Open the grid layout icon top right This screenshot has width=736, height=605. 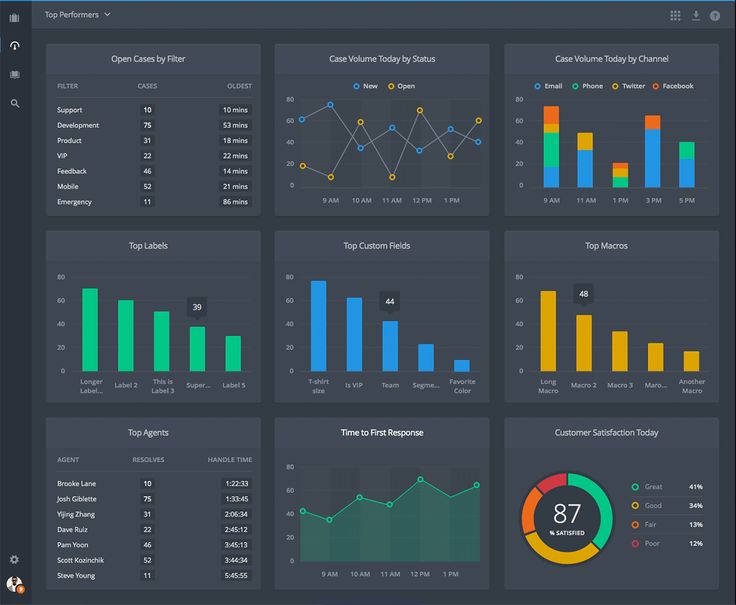pyautogui.click(x=675, y=16)
